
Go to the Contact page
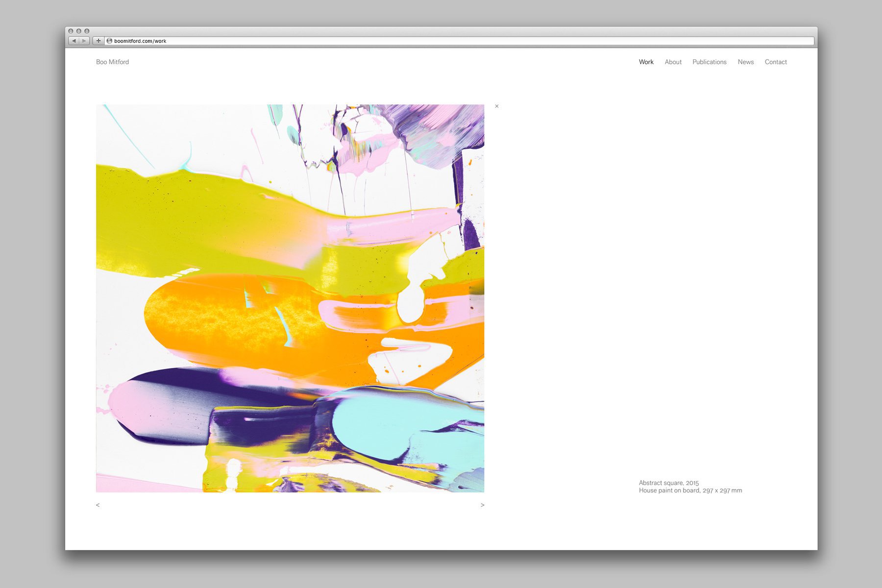(775, 62)
